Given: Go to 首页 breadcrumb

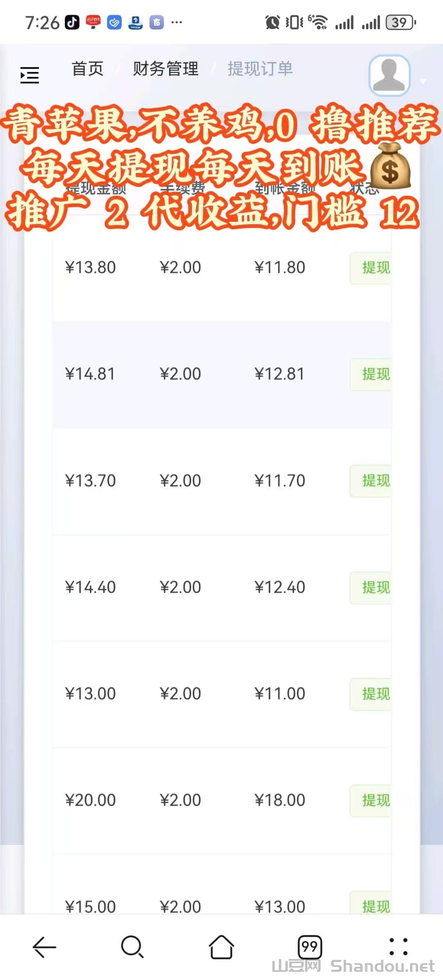Looking at the screenshot, I should [87, 69].
